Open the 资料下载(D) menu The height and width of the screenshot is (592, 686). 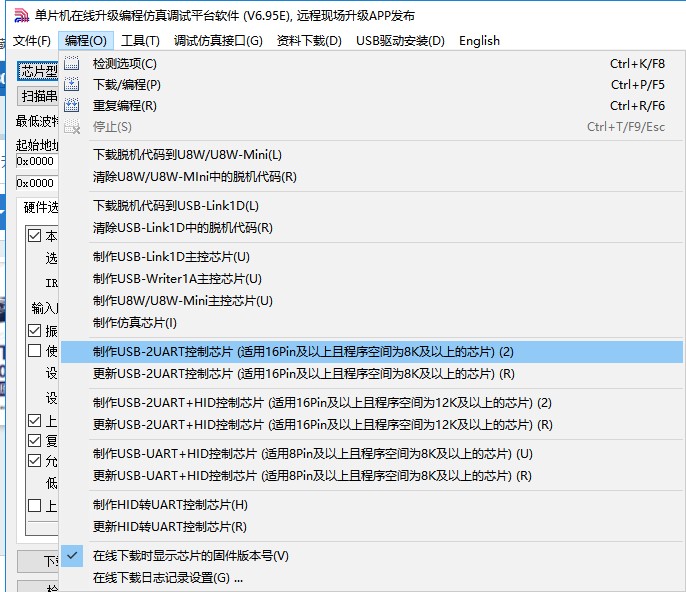point(309,41)
